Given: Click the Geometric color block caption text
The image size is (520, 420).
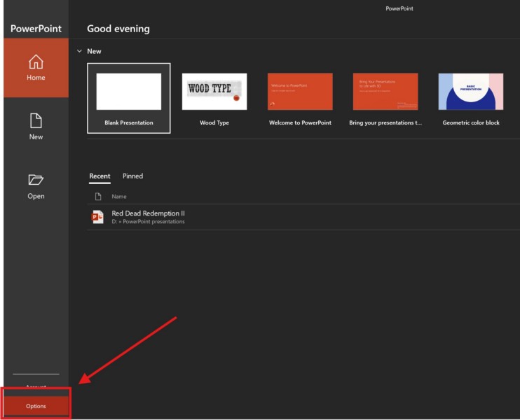Looking at the screenshot, I should tap(471, 122).
